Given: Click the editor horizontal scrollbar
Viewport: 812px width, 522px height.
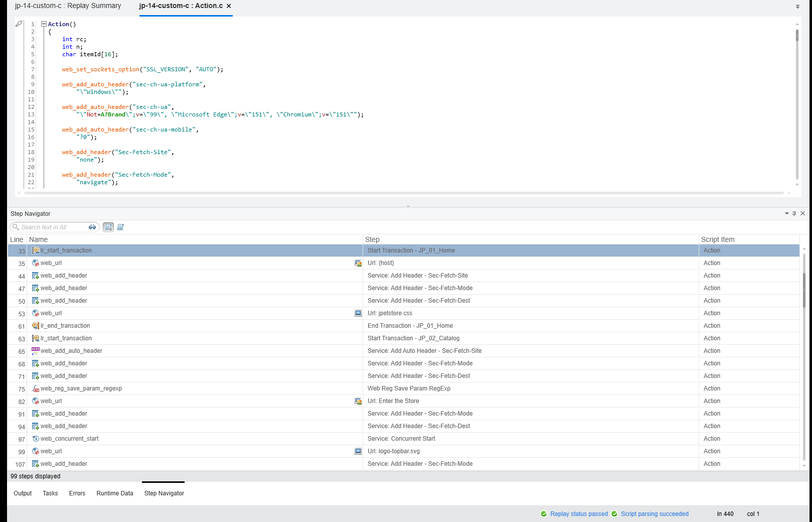Looking at the screenshot, I should click(403, 193).
